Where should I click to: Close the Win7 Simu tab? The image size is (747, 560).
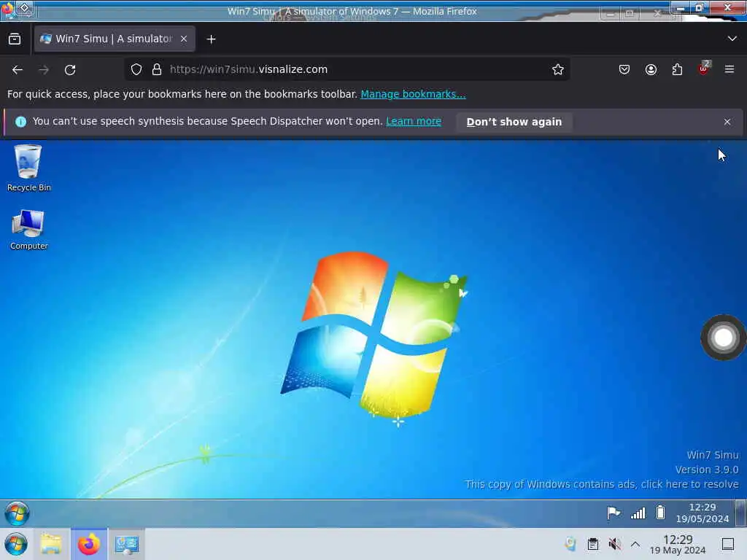184,39
